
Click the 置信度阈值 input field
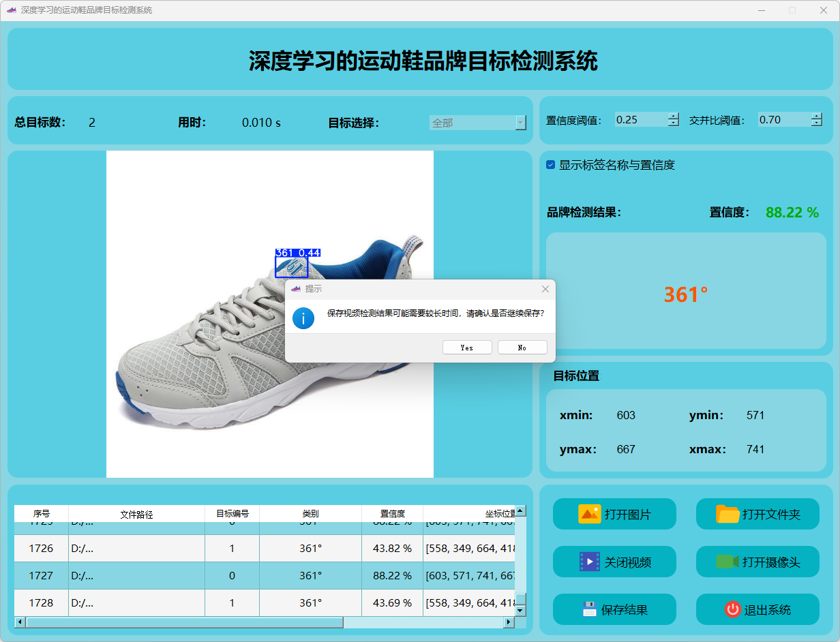click(x=640, y=120)
